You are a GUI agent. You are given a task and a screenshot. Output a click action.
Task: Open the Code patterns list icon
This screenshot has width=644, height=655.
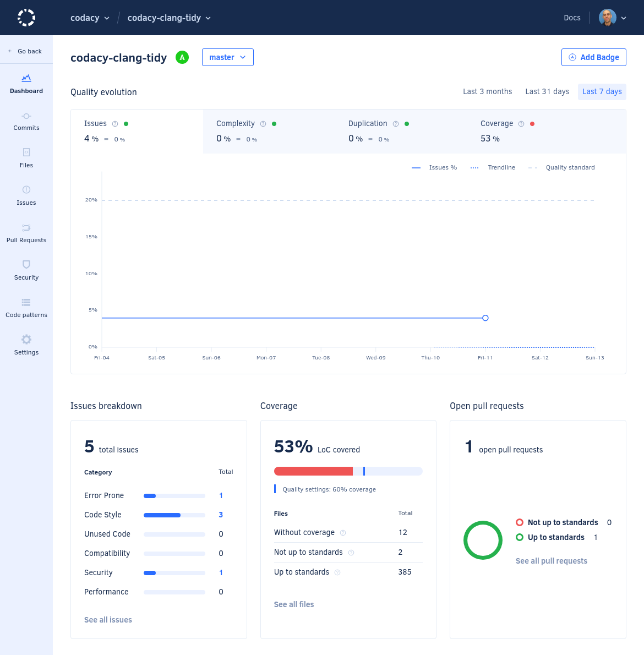(x=26, y=302)
